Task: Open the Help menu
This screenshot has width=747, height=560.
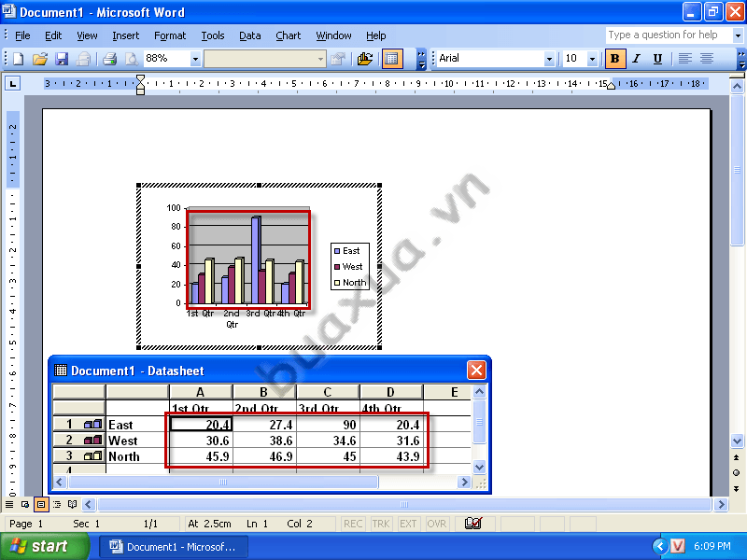Action: point(376,35)
